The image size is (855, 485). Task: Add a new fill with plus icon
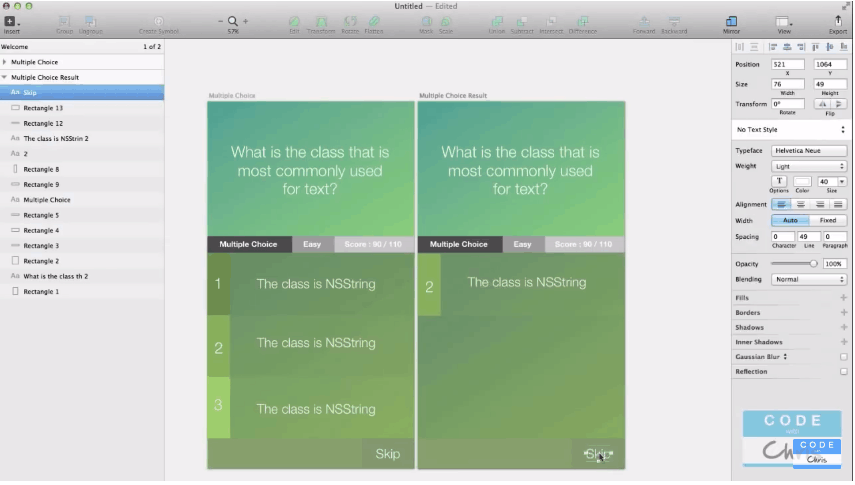(843, 298)
